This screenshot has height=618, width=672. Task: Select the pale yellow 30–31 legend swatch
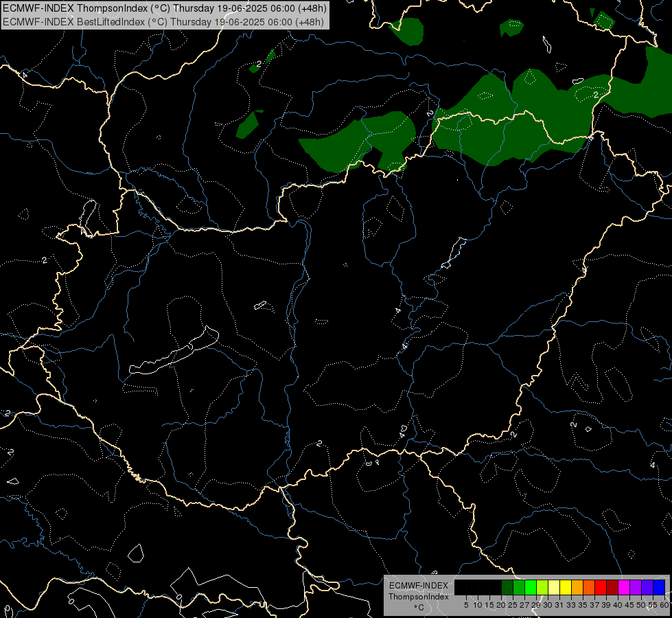click(x=554, y=587)
